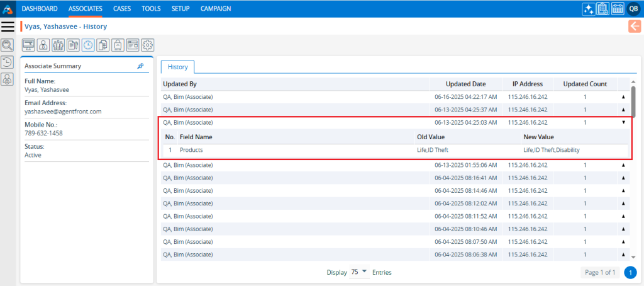Open the CAMPAIGN menu

215,9
